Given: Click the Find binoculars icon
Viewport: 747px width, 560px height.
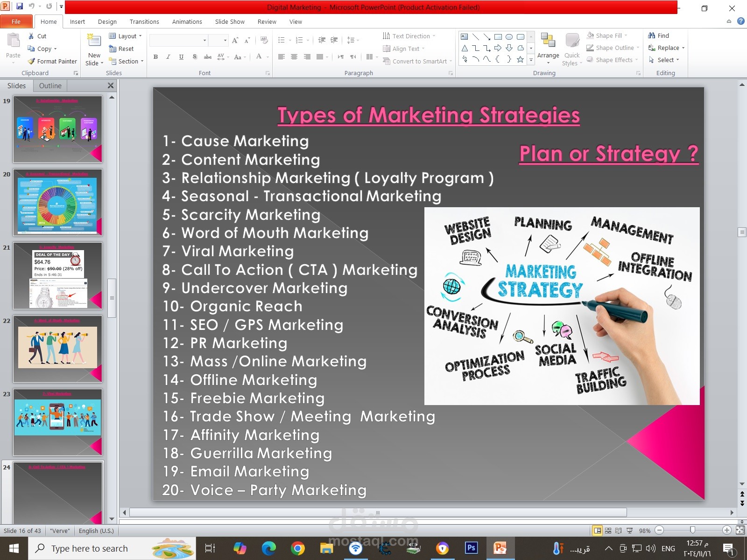Looking at the screenshot, I should coord(652,35).
